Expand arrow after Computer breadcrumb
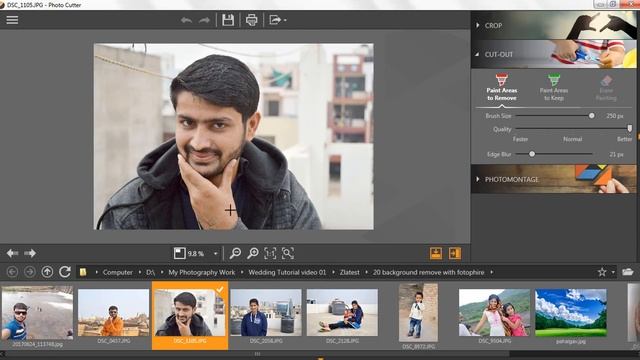Screen dimensions: 640x360 (x=140, y=272)
